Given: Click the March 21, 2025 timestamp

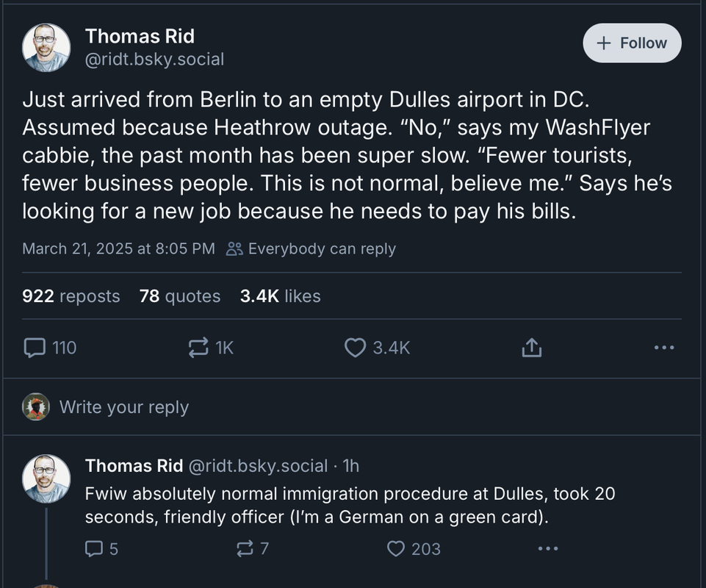Looking at the screenshot, I should tap(118, 248).
